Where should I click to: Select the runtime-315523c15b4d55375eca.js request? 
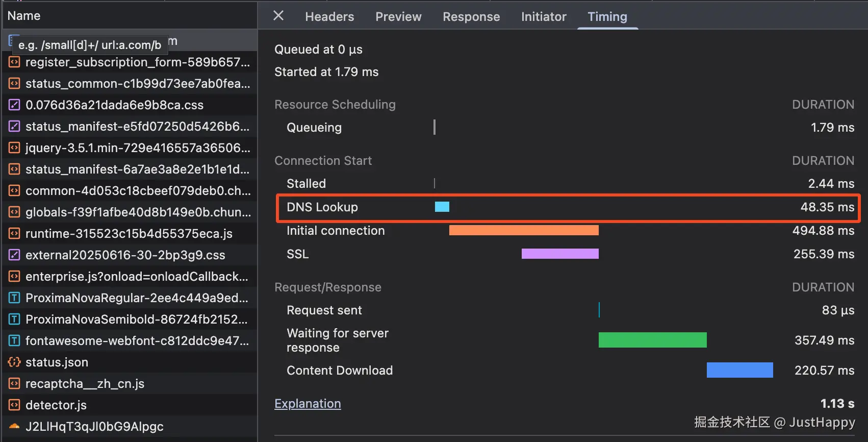(129, 234)
